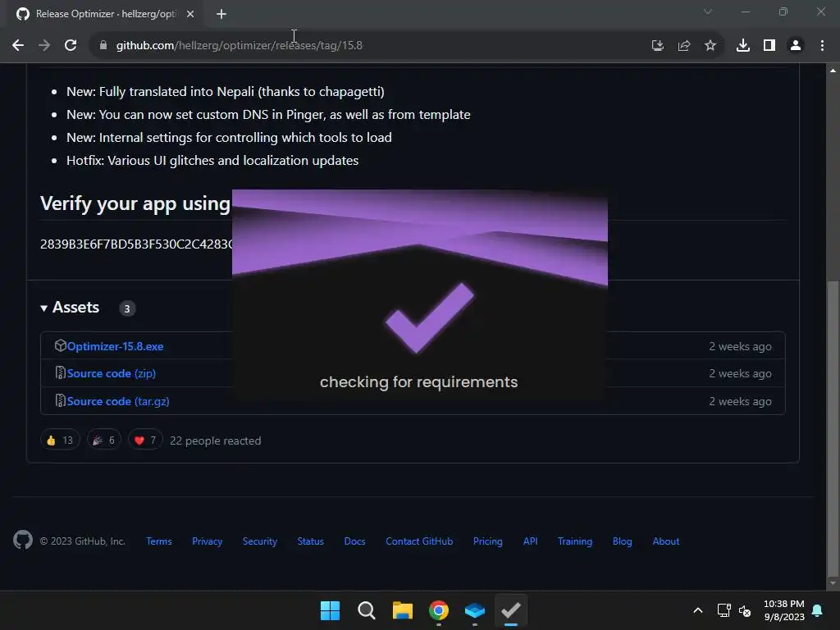Open the Training footer link
The height and width of the screenshot is (630, 840).
pos(575,541)
